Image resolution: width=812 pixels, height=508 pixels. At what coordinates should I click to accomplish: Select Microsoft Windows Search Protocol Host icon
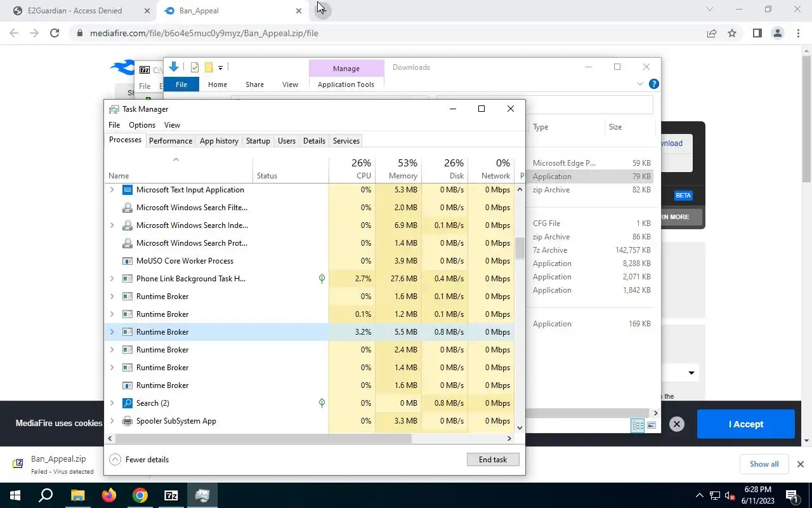coord(127,243)
